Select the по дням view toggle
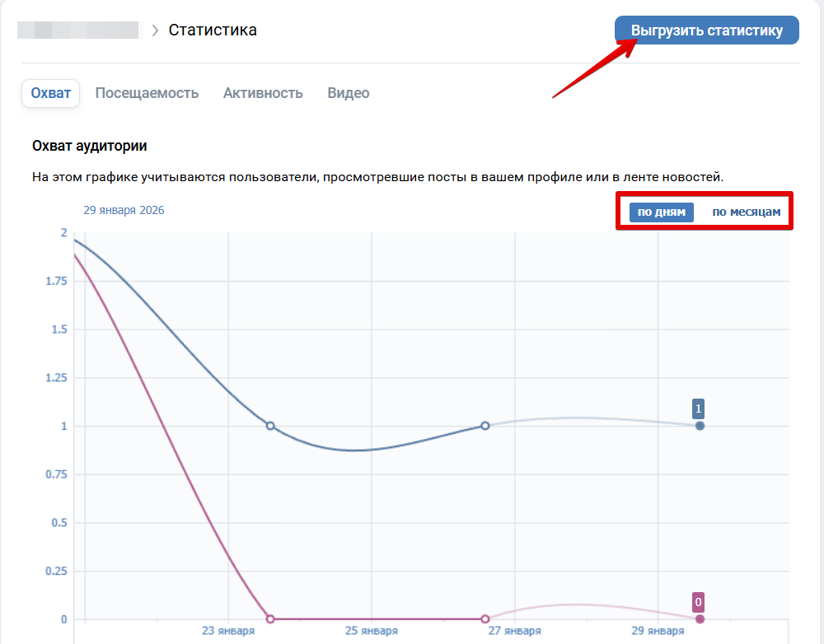This screenshot has height=644, width=824. [x=662, y=212]
